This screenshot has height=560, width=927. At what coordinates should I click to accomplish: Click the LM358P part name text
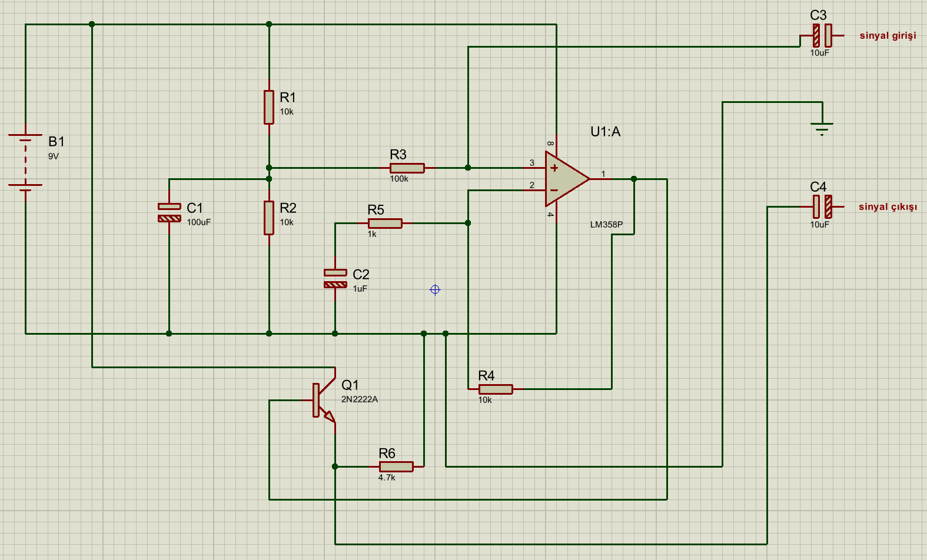point(606,225)
